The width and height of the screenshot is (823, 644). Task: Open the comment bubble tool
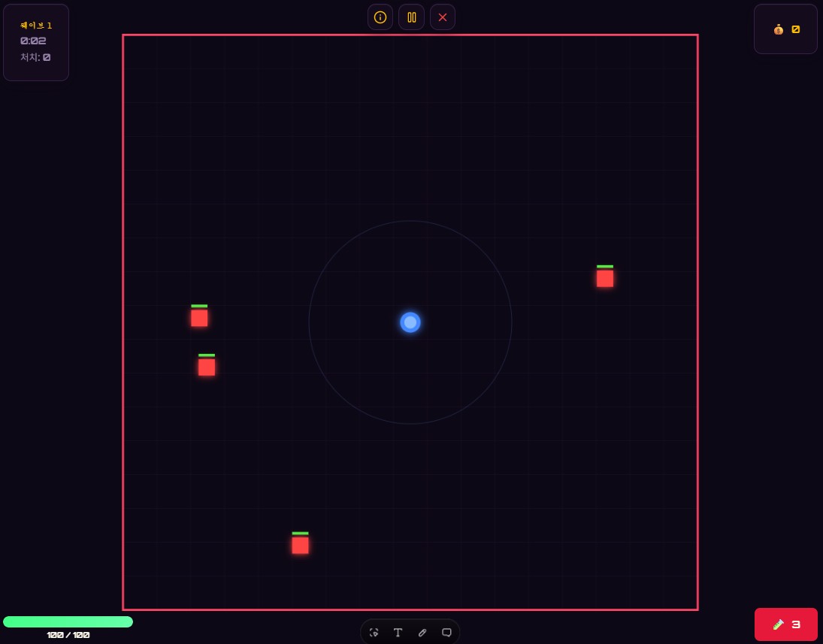[446, 633]
